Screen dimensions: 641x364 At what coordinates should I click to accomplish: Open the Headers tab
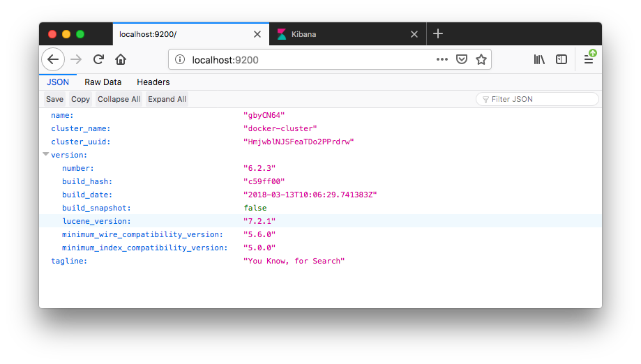(153, 82)
